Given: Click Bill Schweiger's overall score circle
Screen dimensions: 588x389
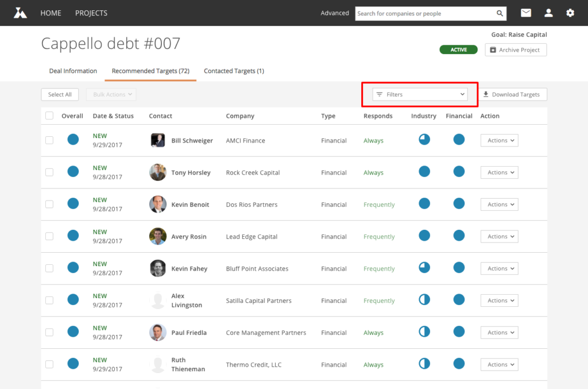Looking at the screenshot, I should coord(73,140).
